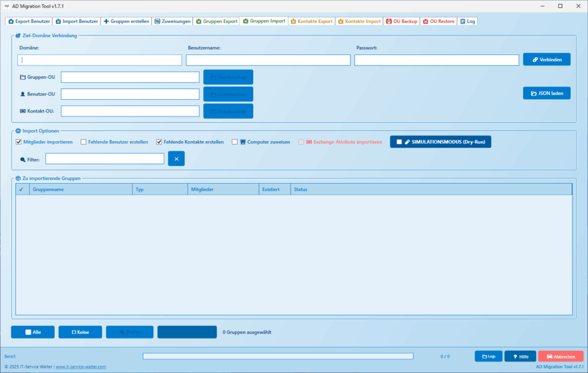Toggle SIMULATIONSMODUS (Dry-Run) switch
The image size is (588, 373).
(440, 142)
